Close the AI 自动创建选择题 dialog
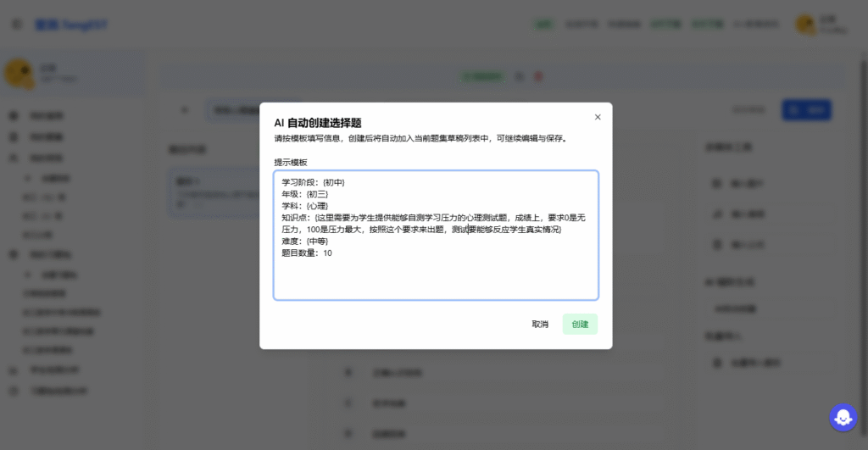This screenshot has height=450, width=868. coord(598,117)
